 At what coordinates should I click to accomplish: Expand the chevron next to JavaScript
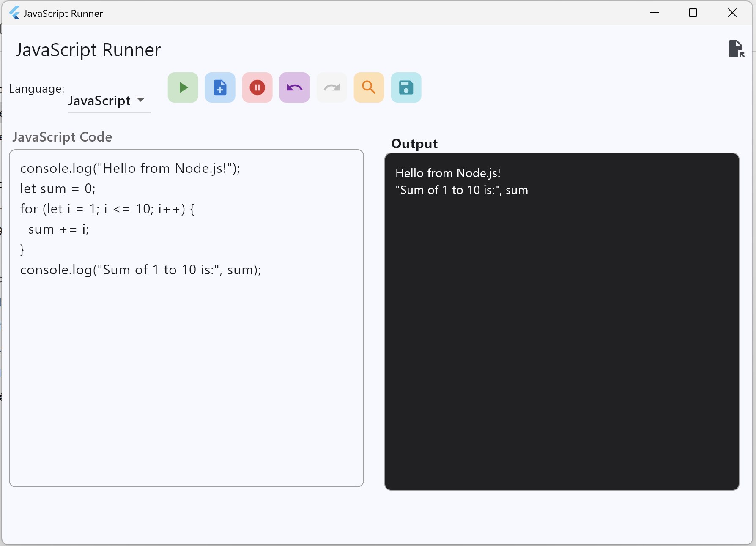(x=141, y=101)
